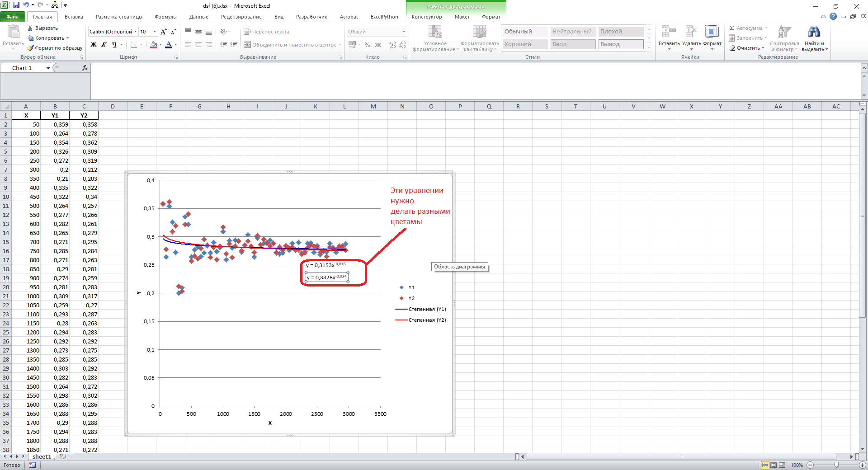Click Delete cells (Удалить) icon
The height and width of the screenshot is (470, 868).
point(691,32)
